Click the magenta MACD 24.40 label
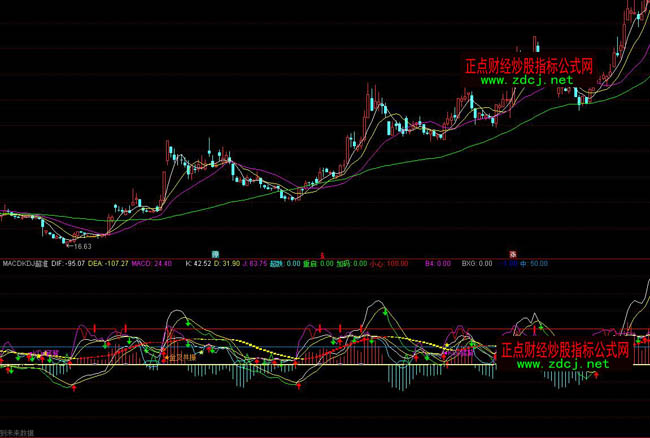The image size is (650, 438). [153, 264]
